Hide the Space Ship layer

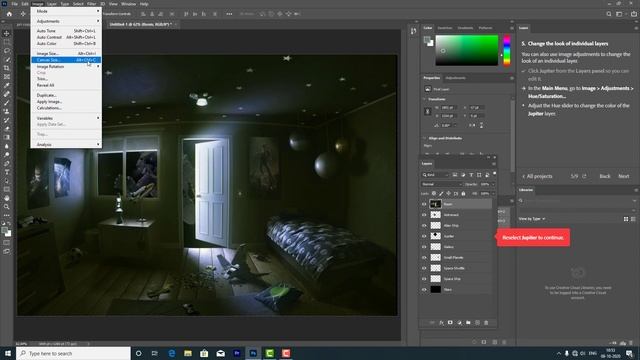[424, 279]
